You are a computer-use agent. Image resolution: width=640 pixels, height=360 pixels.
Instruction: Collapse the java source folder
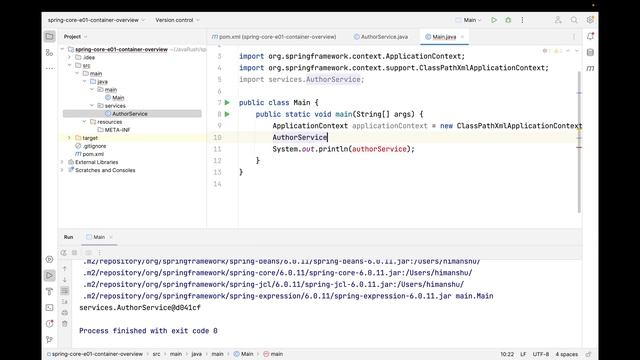84,82
